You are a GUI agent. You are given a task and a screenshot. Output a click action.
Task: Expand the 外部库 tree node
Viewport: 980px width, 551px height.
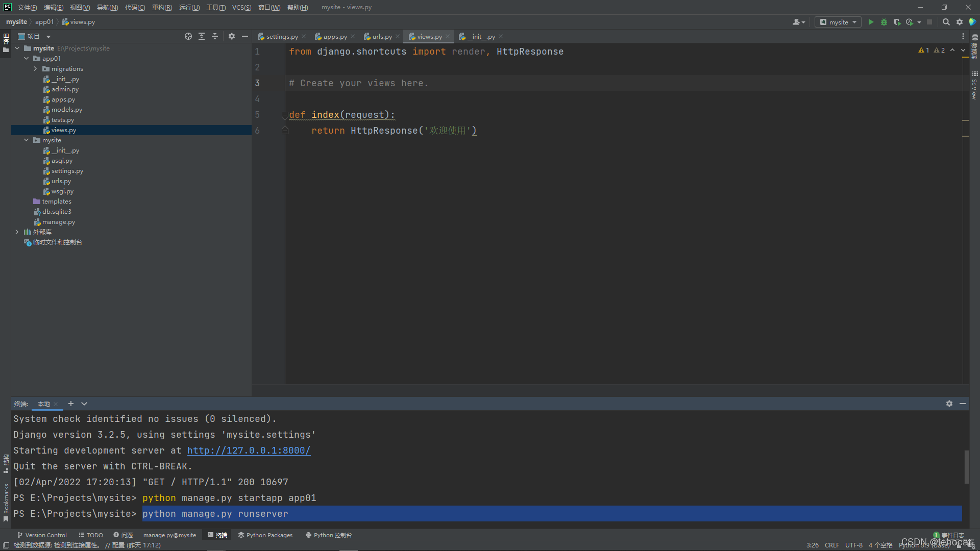[16, 232]
